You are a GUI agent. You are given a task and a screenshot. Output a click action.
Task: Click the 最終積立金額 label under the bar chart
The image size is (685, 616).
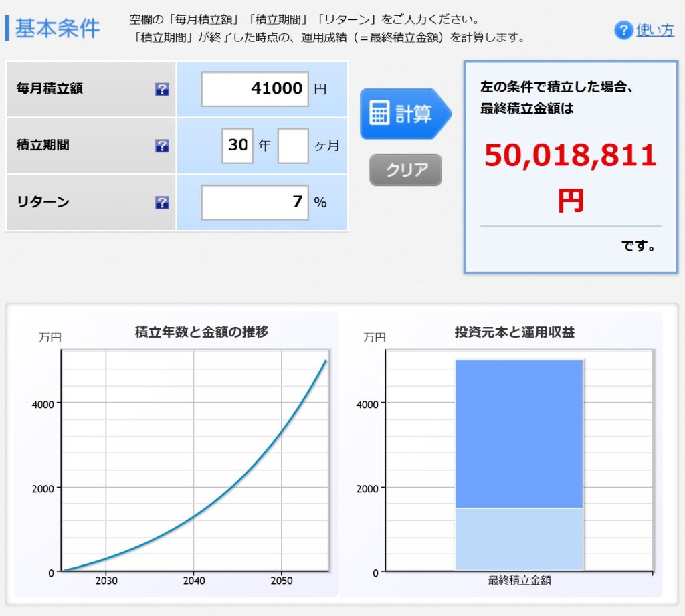519,581
